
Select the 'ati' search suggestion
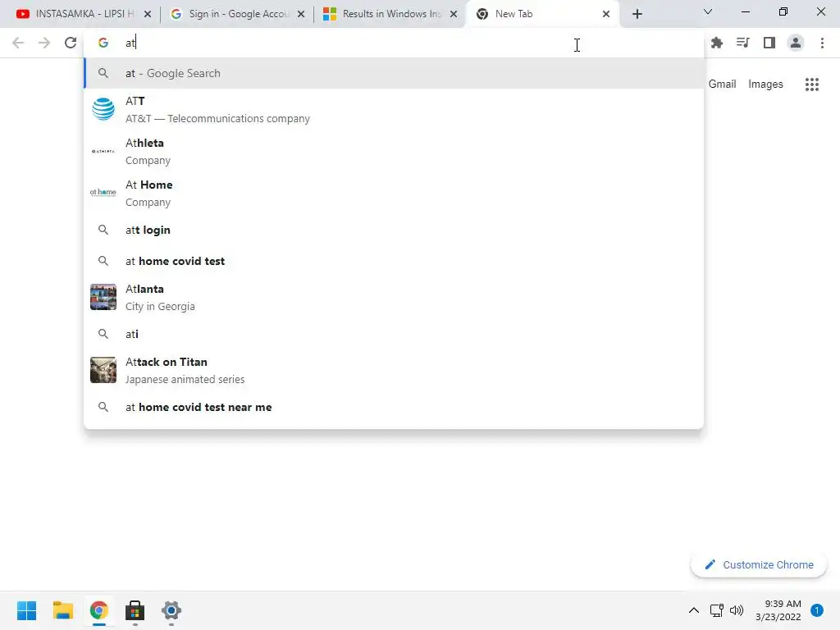pos(394,334)
